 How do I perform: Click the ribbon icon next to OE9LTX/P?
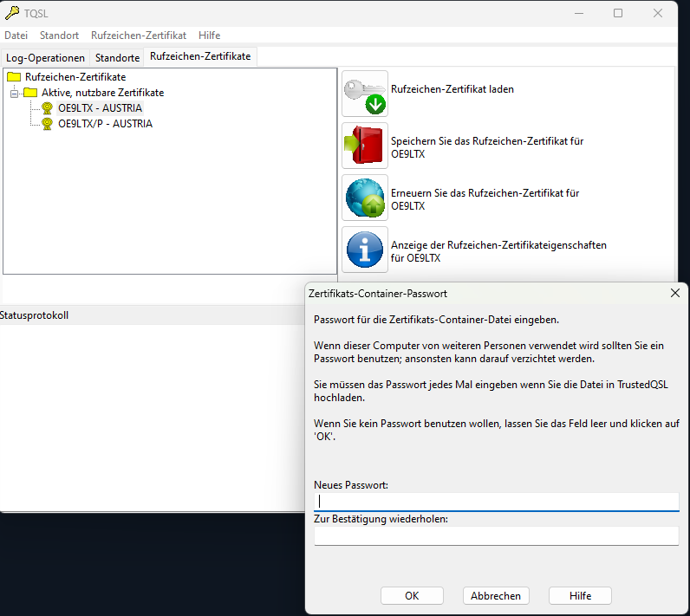point(47,124)
